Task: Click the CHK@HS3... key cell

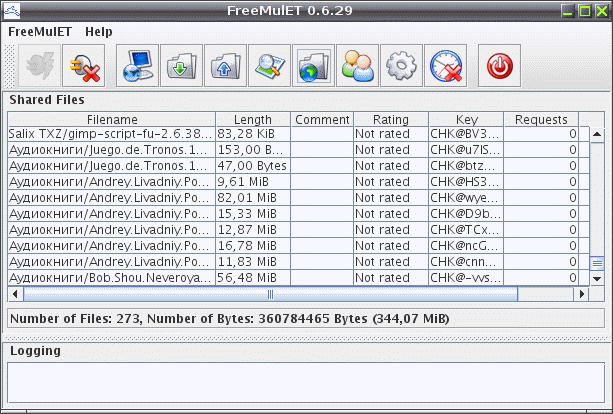Action: click(x=466, y=182)
